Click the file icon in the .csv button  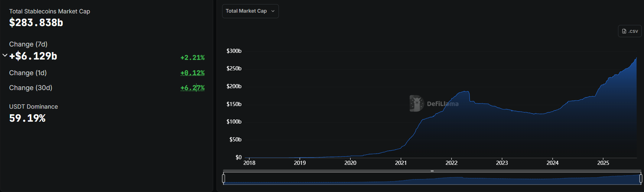click(624, 31)
